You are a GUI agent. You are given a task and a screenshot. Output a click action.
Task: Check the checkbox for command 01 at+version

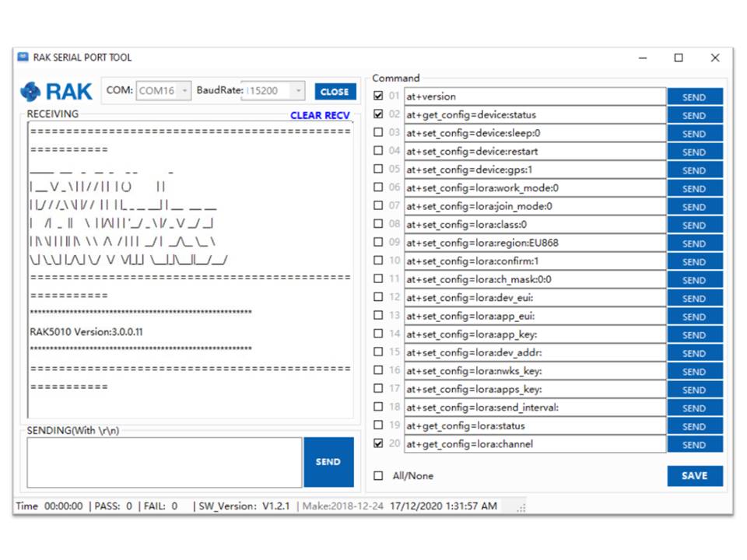coord(378,96)
